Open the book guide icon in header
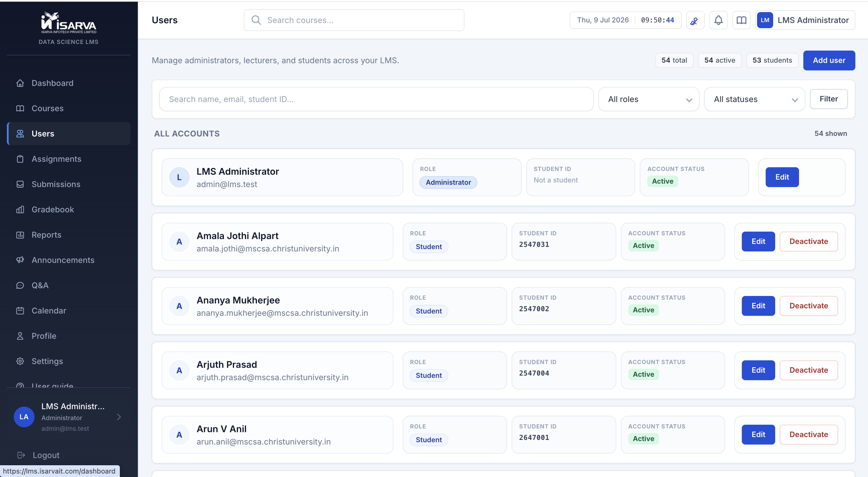Viewport: 868px width, 477px height. coord(741,20)
